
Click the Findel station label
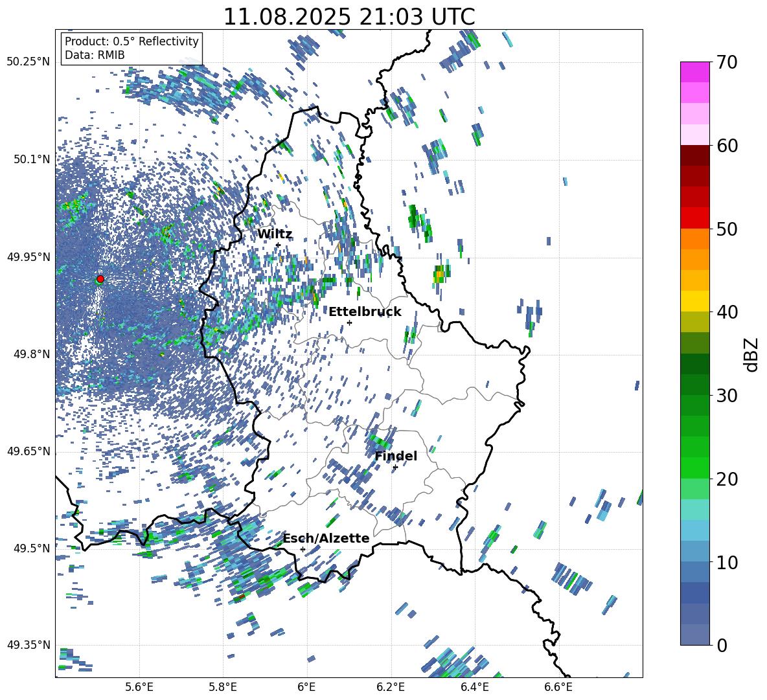click(396, 456)
